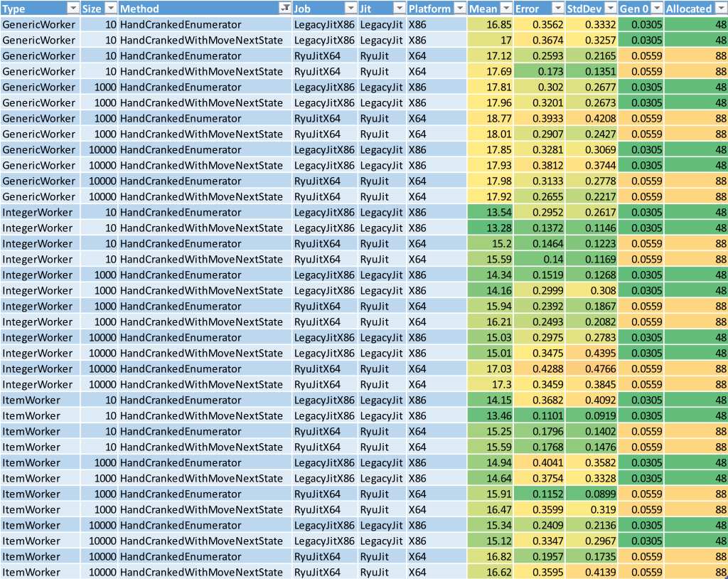Open the filtered Method column dropdown
The height and width of the screenshot is (579, 728).
pos(284,9)
